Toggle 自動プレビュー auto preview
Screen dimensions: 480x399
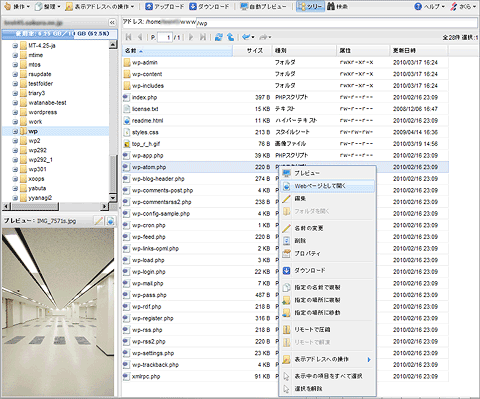click(263, 6)
